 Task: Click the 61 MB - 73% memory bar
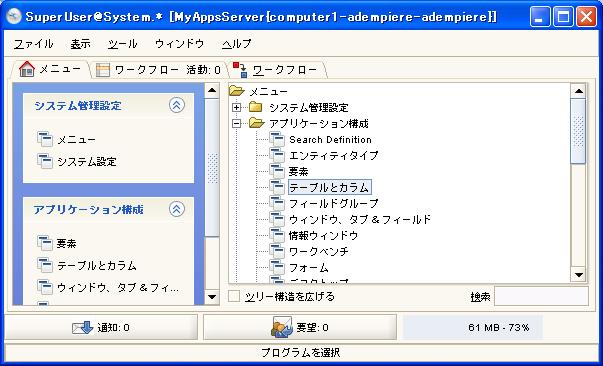point(473,327)
